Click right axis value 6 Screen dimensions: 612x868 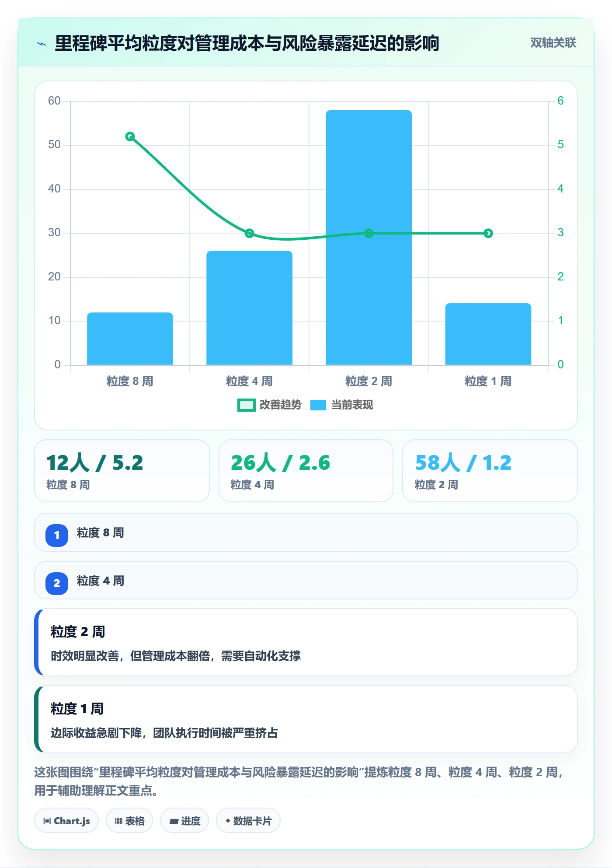click(560, 101)
